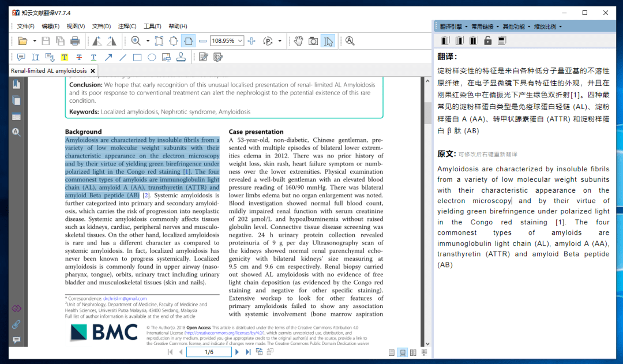This screenshot has height=364, width=623.
Task: Select the Renal-limited AL amyloidosis tab
Action: click(x=49, y=70)
